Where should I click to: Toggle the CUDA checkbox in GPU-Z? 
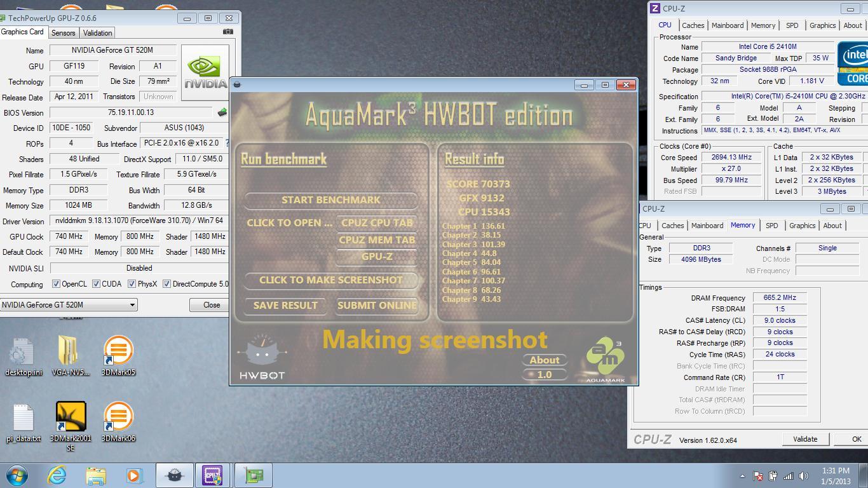point(96,284)
